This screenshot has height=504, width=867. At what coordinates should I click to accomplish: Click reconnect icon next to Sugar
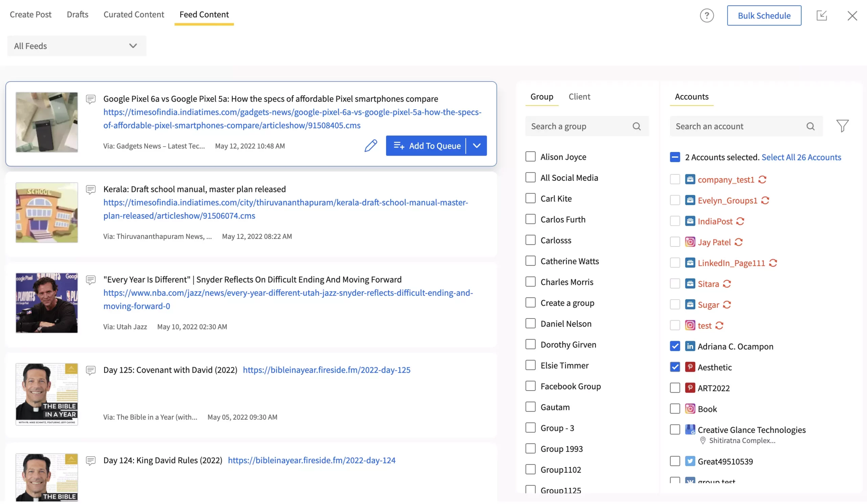pyautogui.click(x=727, y=305)
